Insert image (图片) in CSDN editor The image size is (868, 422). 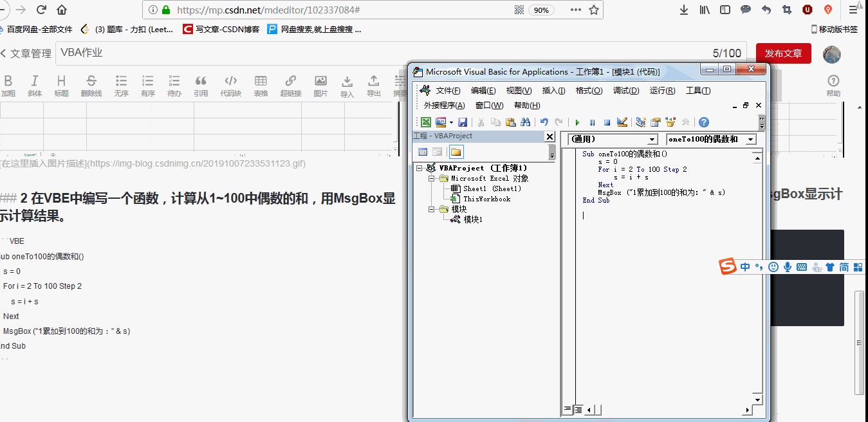pyautogui.click(x=320, y=86)
